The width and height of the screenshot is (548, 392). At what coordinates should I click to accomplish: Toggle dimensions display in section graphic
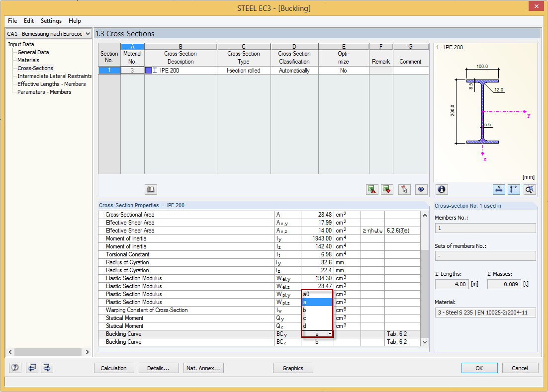pyautogui.click(x=499, y=189)
